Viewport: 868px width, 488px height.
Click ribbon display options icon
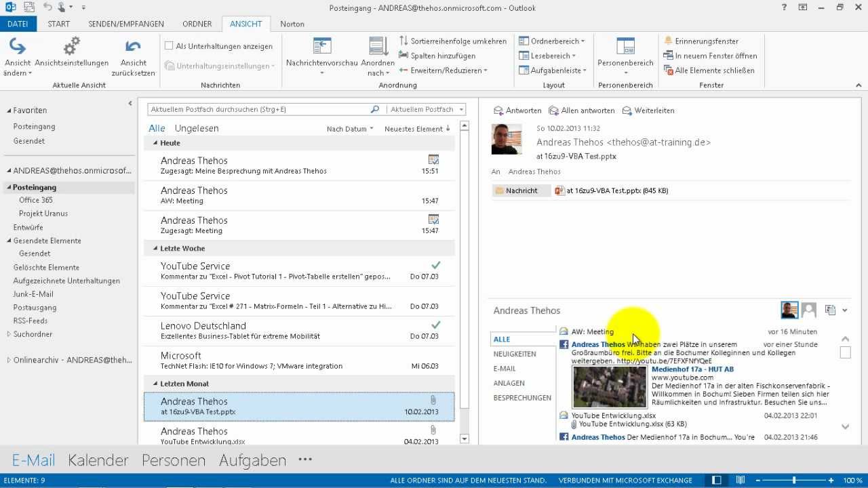pos(802,7)
